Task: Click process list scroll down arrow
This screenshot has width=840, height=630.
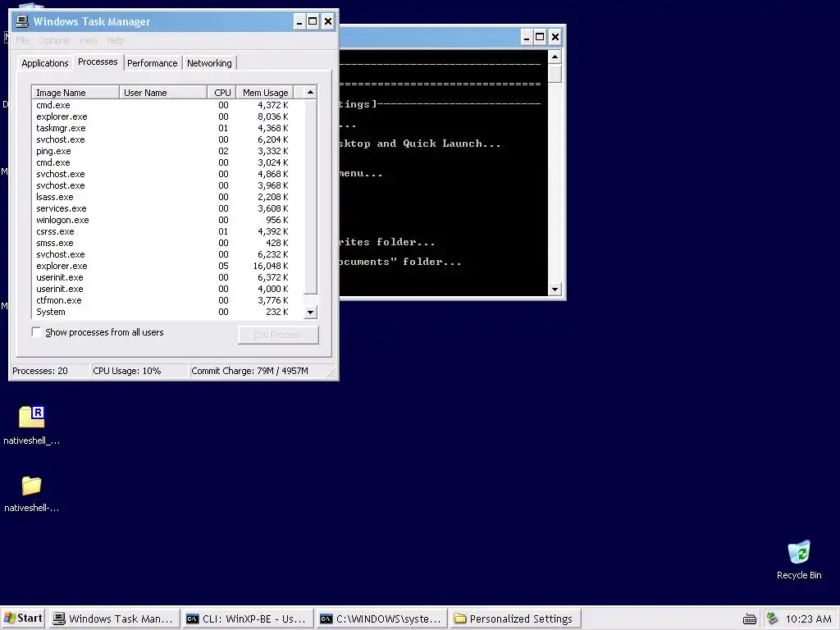Action: [310, 313]
